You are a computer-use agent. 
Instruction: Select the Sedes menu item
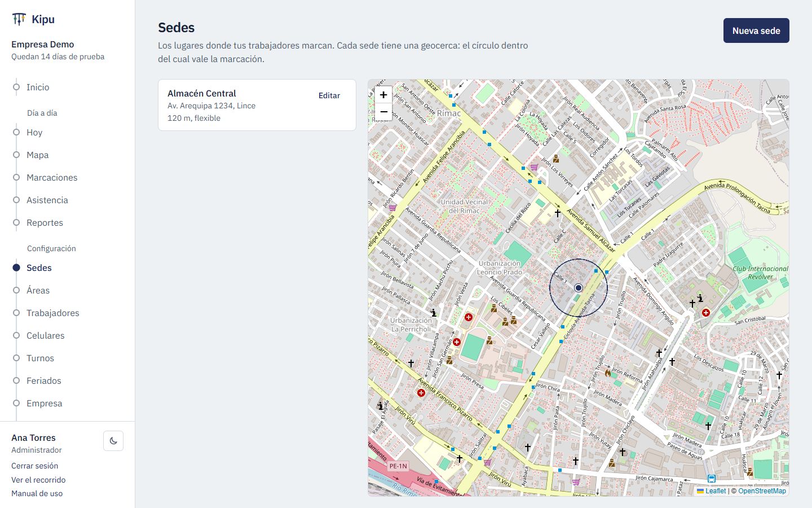(x=39, y=268)
